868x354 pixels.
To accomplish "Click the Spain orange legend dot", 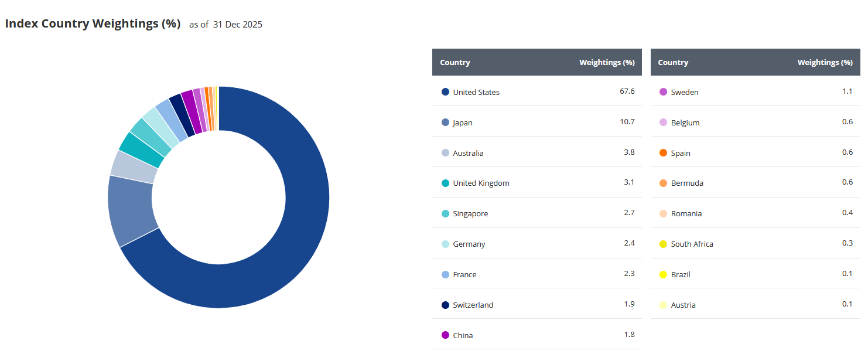I will point(663,153).
